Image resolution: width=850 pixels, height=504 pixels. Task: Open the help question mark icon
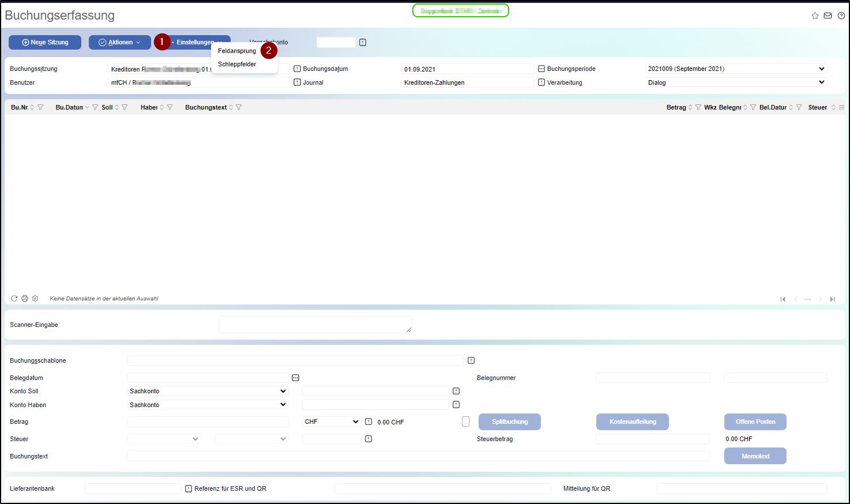[x=841, y=16]
